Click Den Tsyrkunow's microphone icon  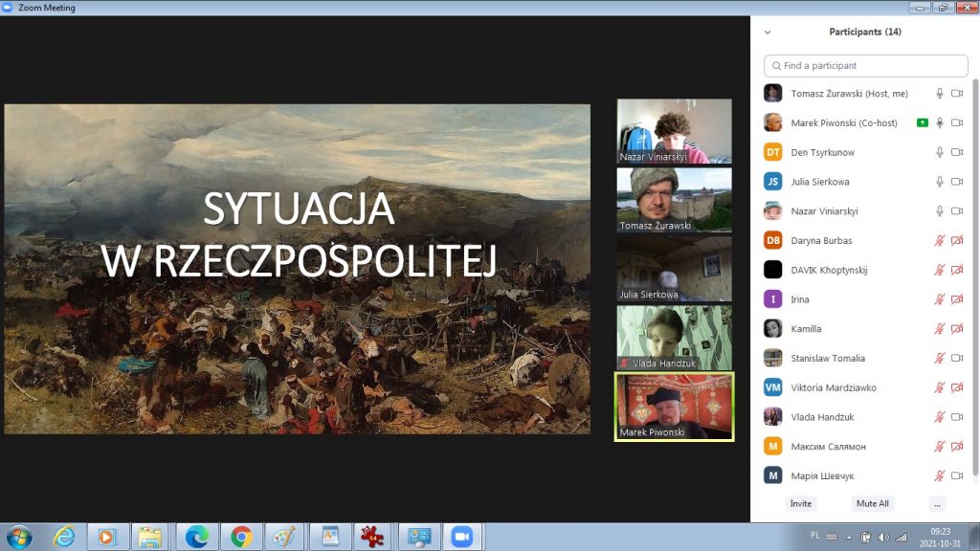(939, 152)
